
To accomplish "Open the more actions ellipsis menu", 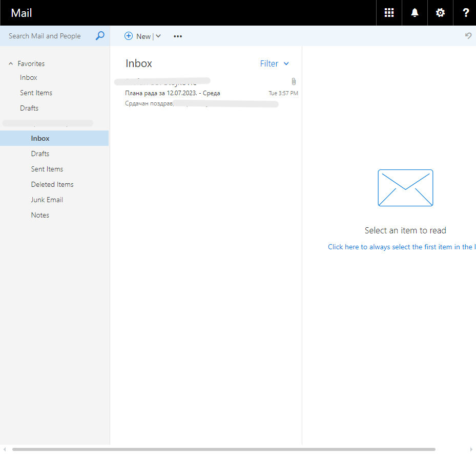I will (178, 36).
